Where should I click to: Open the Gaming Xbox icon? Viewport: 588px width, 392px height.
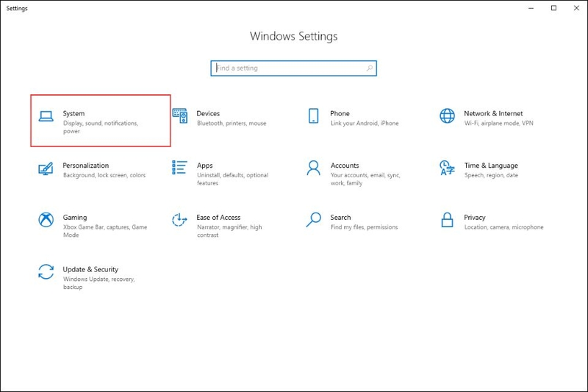pyautogui.click(x=46, y=220)
